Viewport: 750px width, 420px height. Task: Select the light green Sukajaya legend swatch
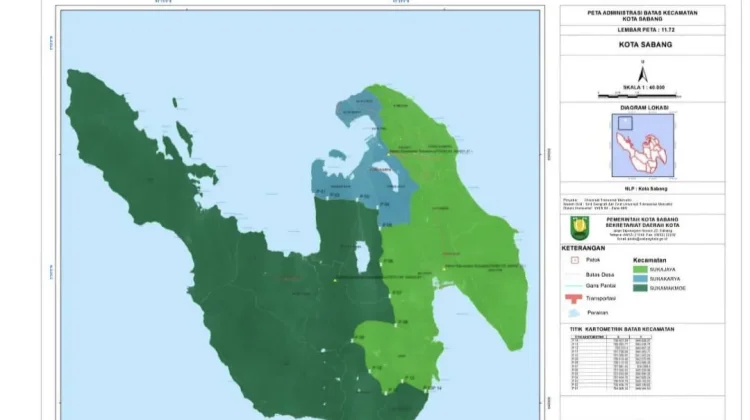[640, 270]
